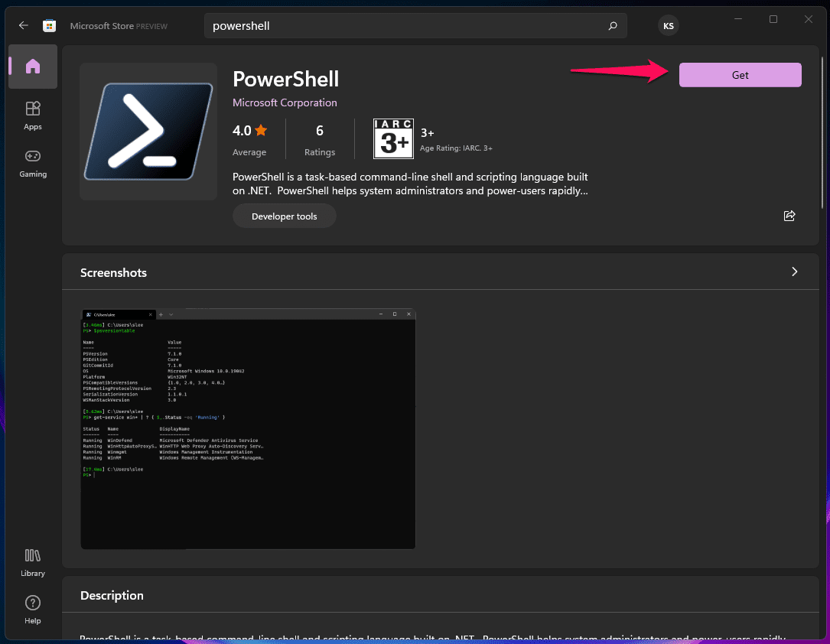Open the Apps section in sidebar
Screen dimensions: 830x644
(x=32, y=115)
